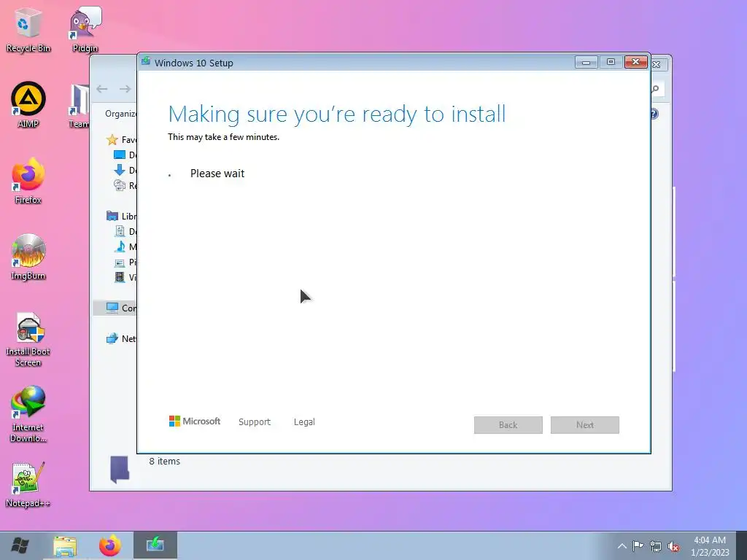747x560 pixels.
Task: Select Downloads under Favorites in Explorer
Action: 125,170
